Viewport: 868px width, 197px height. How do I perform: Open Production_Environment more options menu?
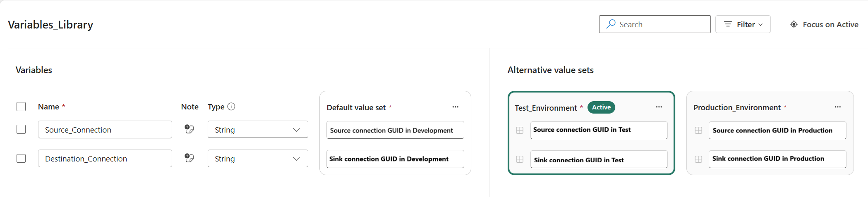pos(837,107)
